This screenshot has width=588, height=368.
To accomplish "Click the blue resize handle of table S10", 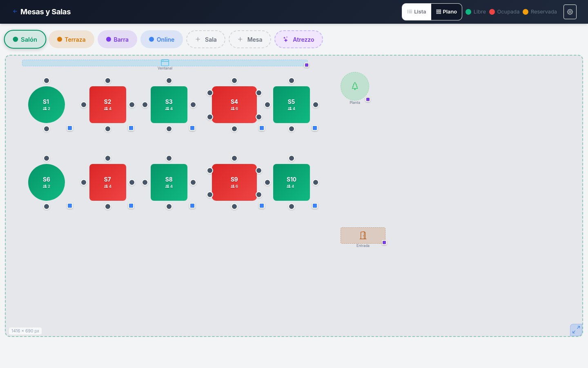I will point(315,206).
